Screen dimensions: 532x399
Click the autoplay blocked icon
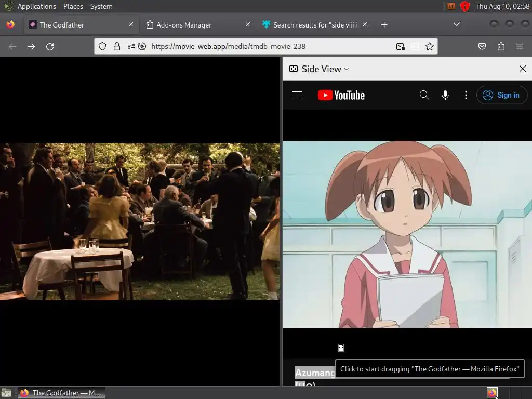142,46
